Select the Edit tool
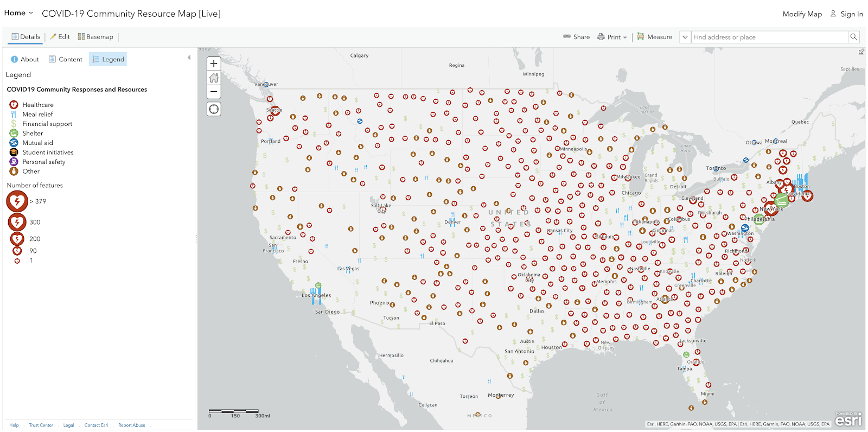This screenshot has width=868, height=432. coord(60,37)
